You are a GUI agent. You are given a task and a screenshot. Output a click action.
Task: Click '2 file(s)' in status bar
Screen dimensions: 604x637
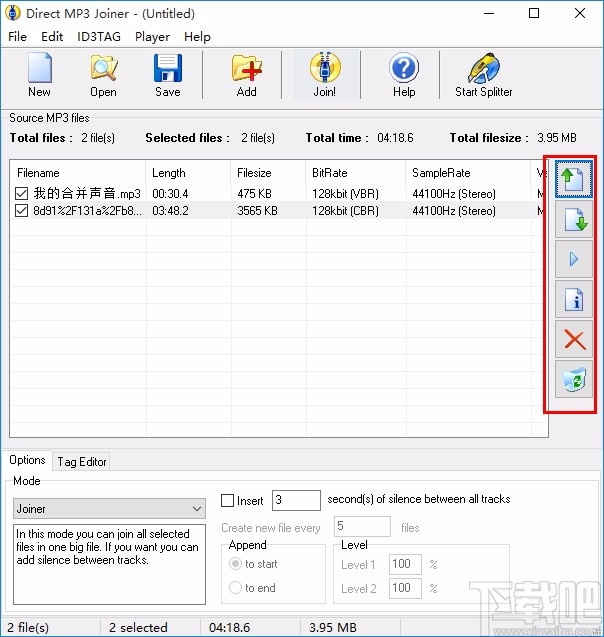coord(28,627)
